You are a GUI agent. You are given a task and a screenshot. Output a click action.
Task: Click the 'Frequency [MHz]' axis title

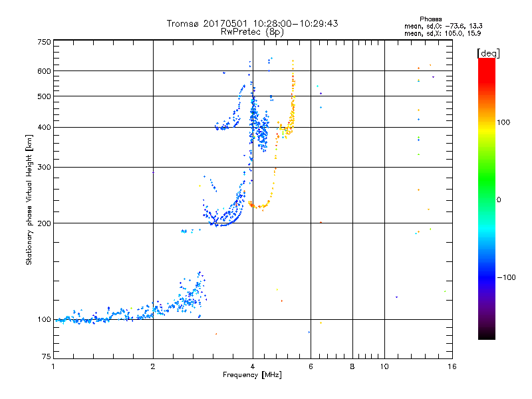(252, 375)
